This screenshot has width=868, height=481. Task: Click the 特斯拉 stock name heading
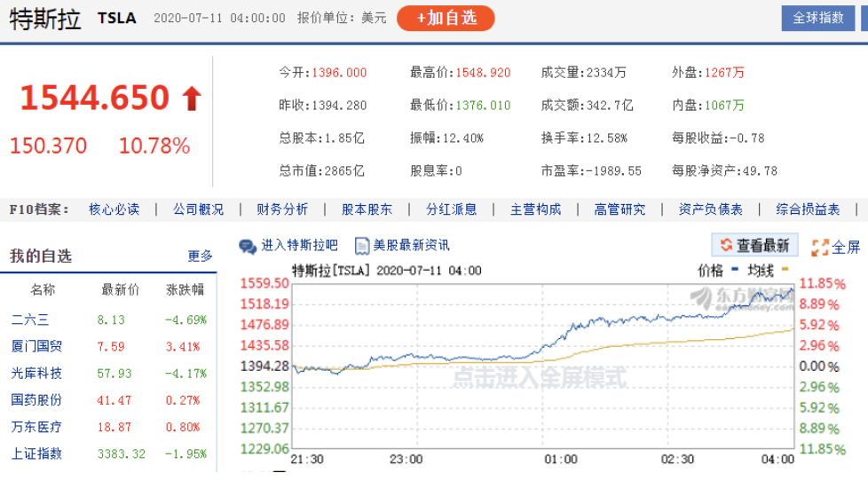pos(45,20)
